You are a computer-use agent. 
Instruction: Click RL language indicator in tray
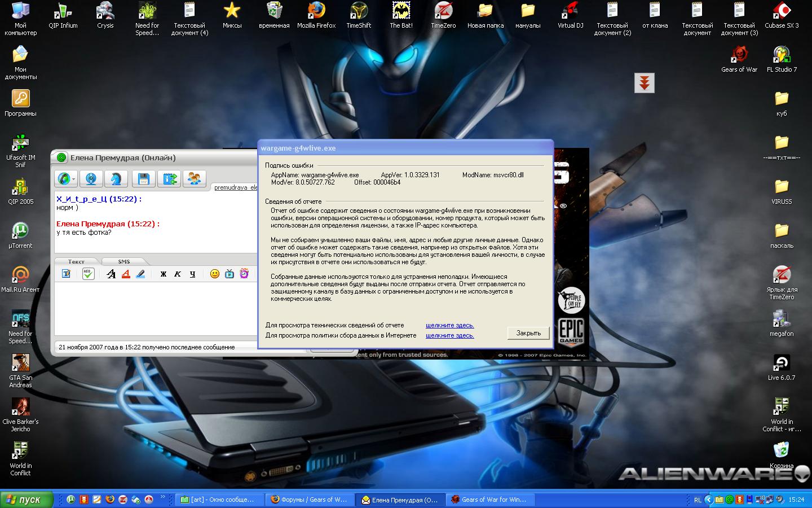tap(698, 500)
